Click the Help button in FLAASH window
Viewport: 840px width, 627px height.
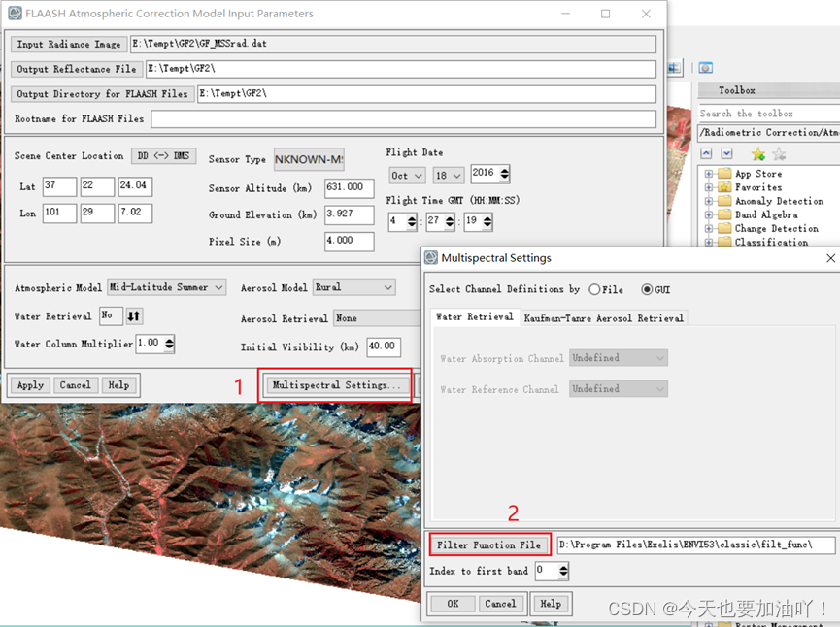click(x=118, y=385)
